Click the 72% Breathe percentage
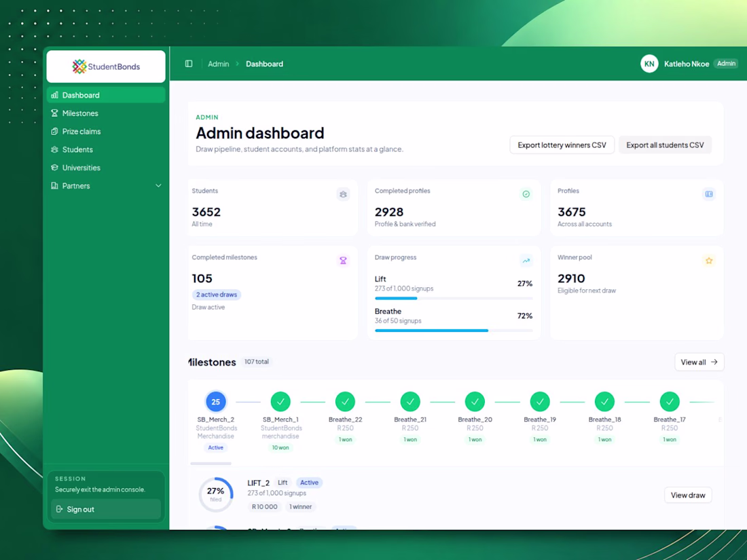Viewport: 747px width, 560px height. click(525, 316)
